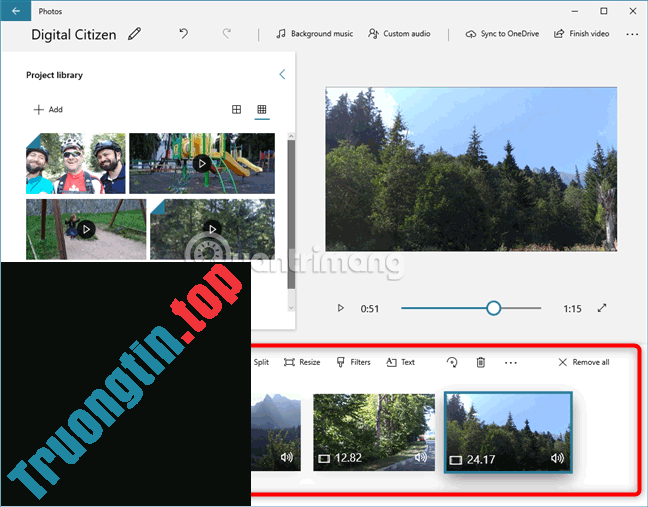Go back with the Photos back arrow

coord(16,11)
